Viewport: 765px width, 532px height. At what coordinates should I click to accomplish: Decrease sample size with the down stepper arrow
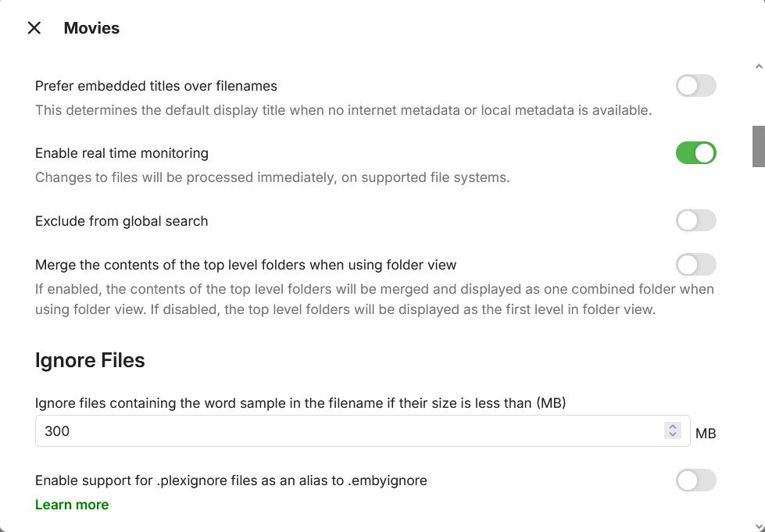673,435
